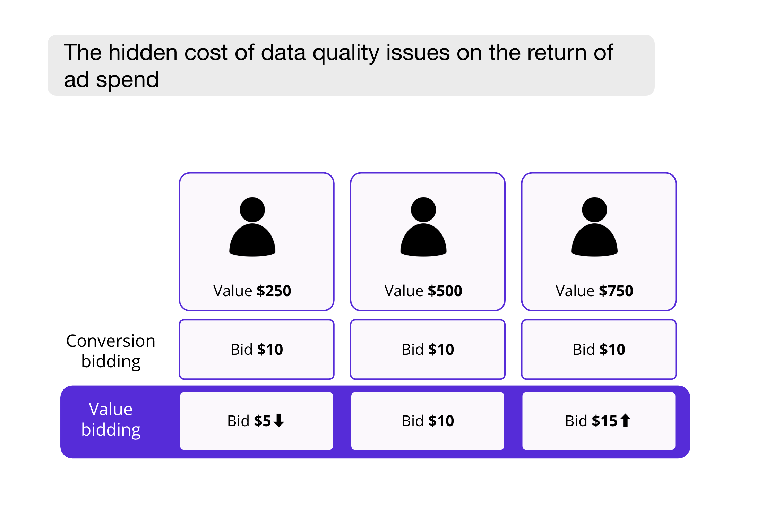The height and width of the screenshot is (532, 765).
Task: Click the card containing Value $250
Action: click(x=257, y=242)
